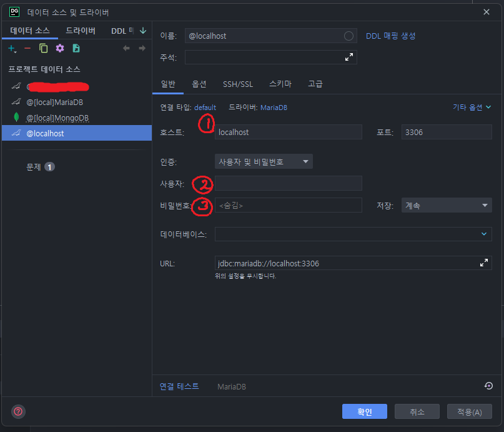Switch to the 데이터 소스 tab

tap(30, 31)
